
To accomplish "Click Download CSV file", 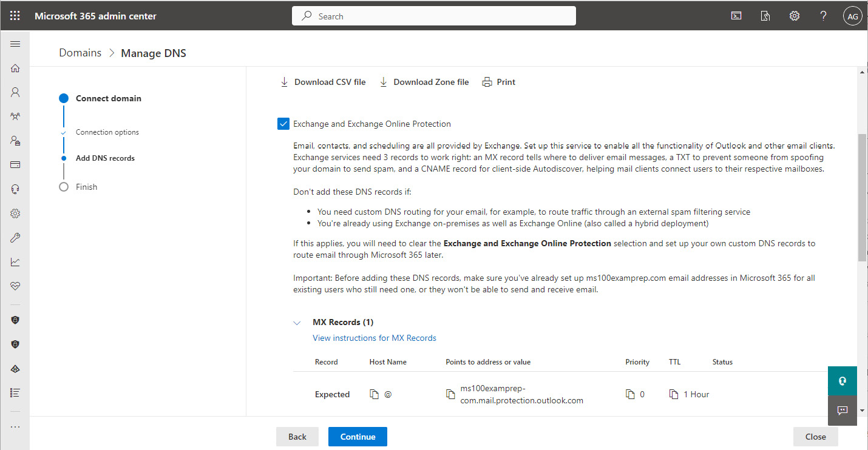I will tap(323, 82).
